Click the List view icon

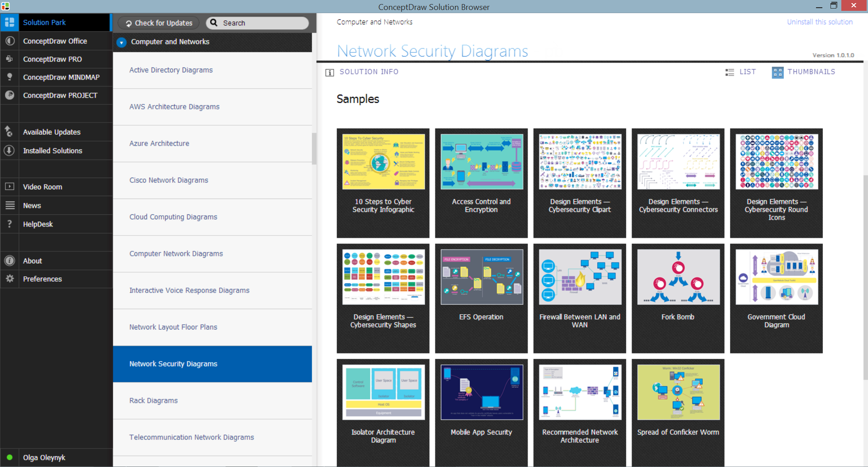click(730, 72)
